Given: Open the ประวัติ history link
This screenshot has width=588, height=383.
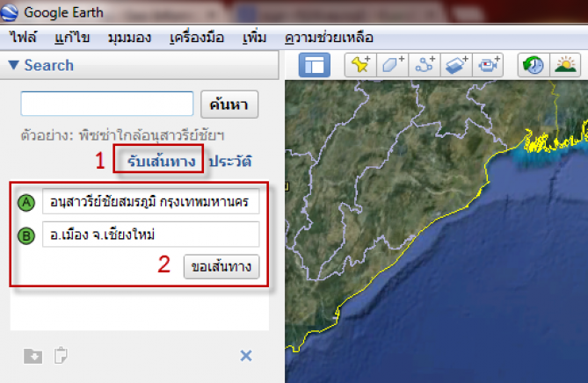Looking at the screenshot, I should [230, 161].
